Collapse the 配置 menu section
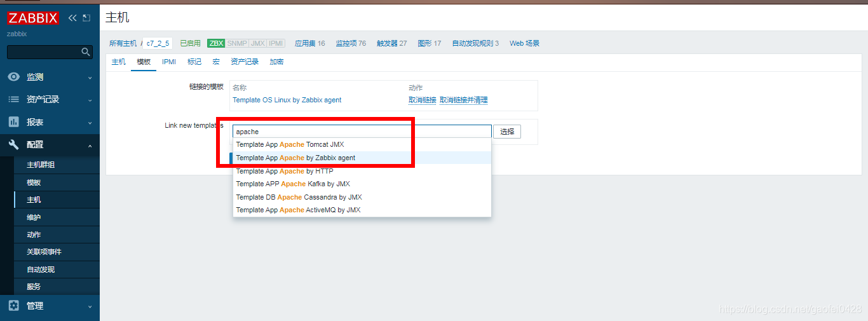Image resolution: width=868 pixels, height=321 pixels. tap(50, 145)
